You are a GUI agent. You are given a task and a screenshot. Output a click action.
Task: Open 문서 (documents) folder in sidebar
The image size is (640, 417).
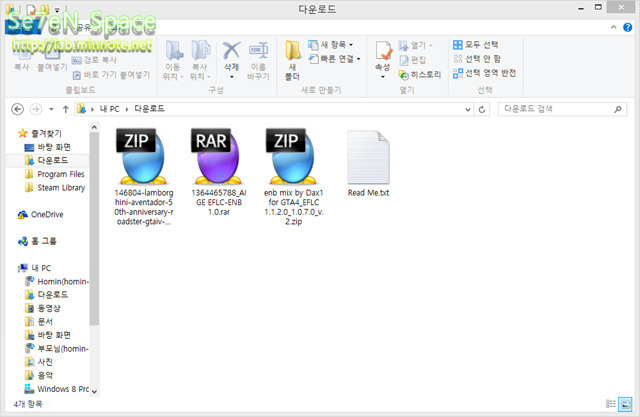point(39,322)
